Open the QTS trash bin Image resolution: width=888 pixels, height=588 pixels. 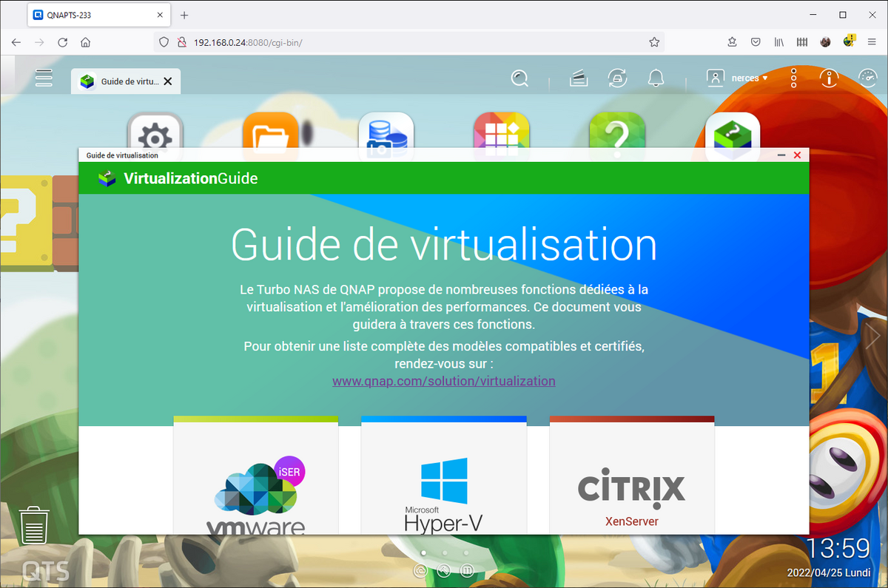(34, 525)
